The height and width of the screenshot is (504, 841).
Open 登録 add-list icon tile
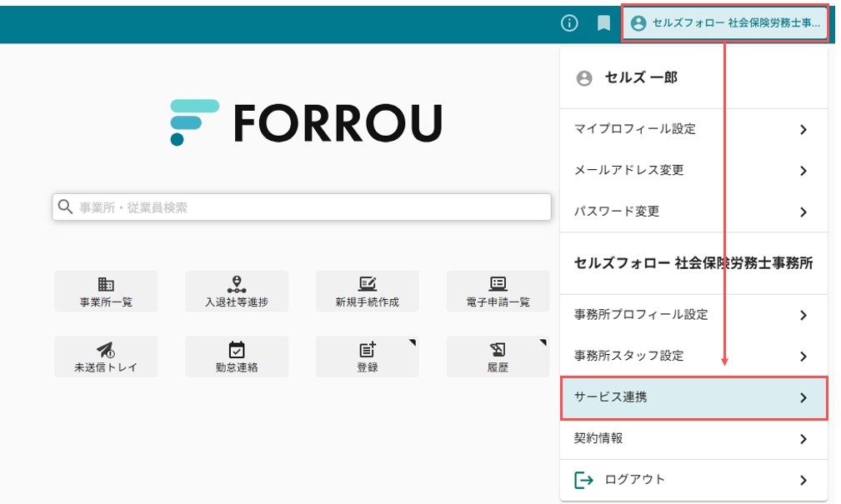click(x=368, y=357)
